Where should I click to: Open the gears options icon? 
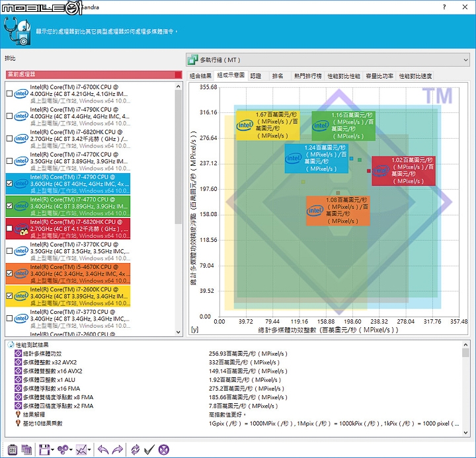click(63, 449)
